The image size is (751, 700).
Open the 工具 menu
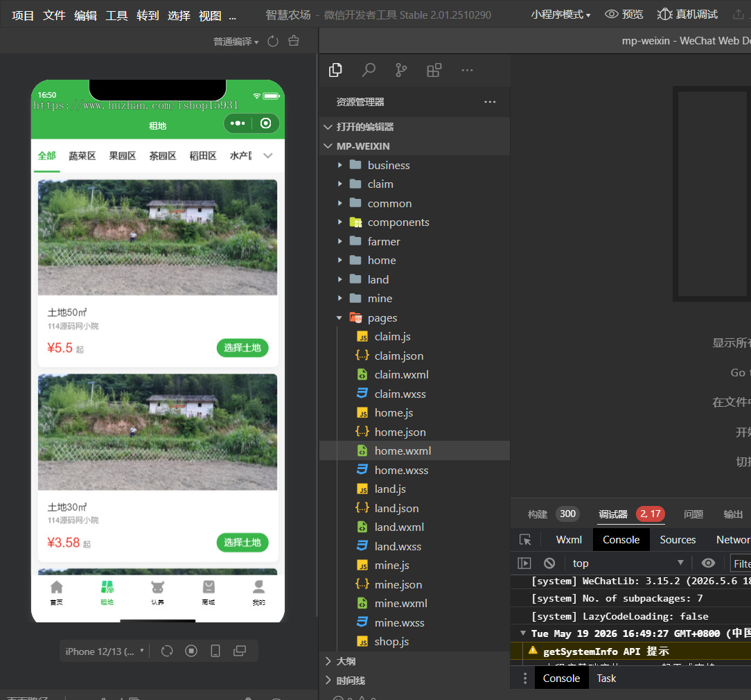116,15
